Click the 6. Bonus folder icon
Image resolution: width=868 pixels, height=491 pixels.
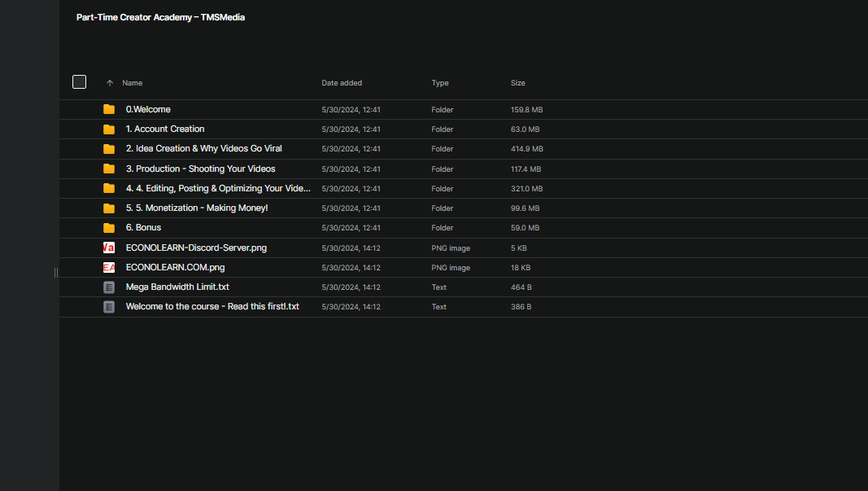tap(109, 228)
